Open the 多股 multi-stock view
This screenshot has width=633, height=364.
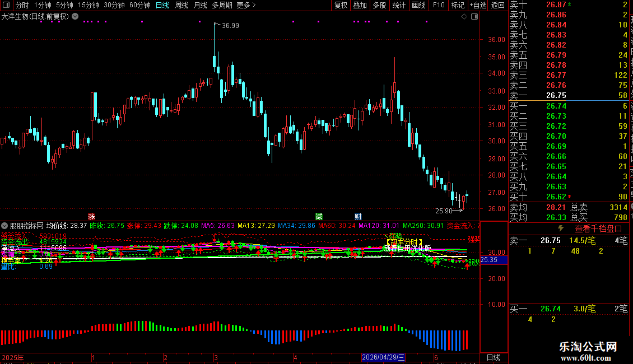379,5
